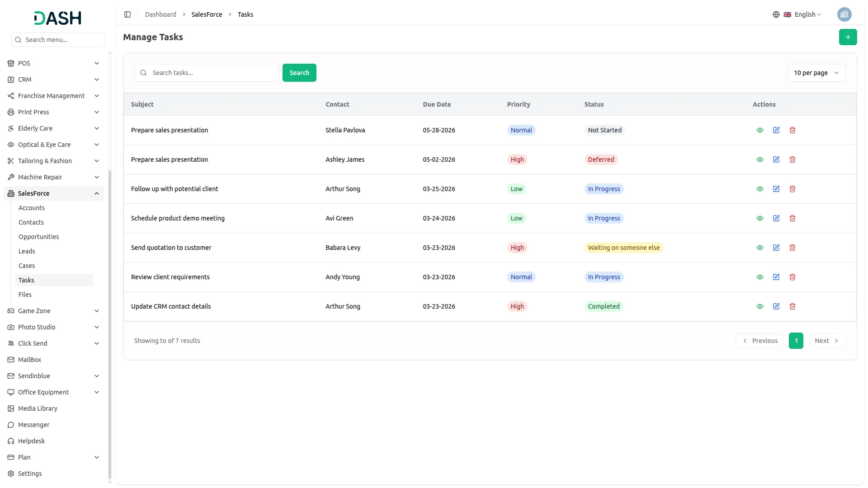
Task: Delete the Stella Pavlova task
Action: 793,130
